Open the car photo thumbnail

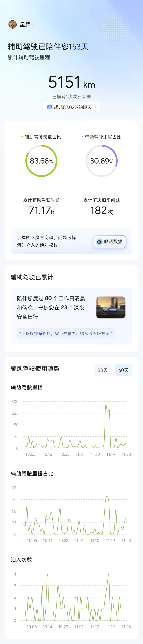pyautogui.click(x=111, y=307)
